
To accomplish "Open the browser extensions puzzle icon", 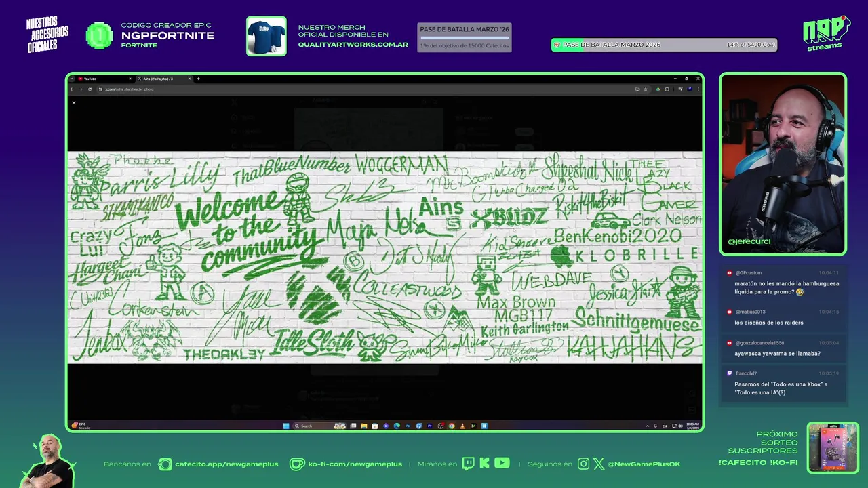I will click(x=667, y=89).
